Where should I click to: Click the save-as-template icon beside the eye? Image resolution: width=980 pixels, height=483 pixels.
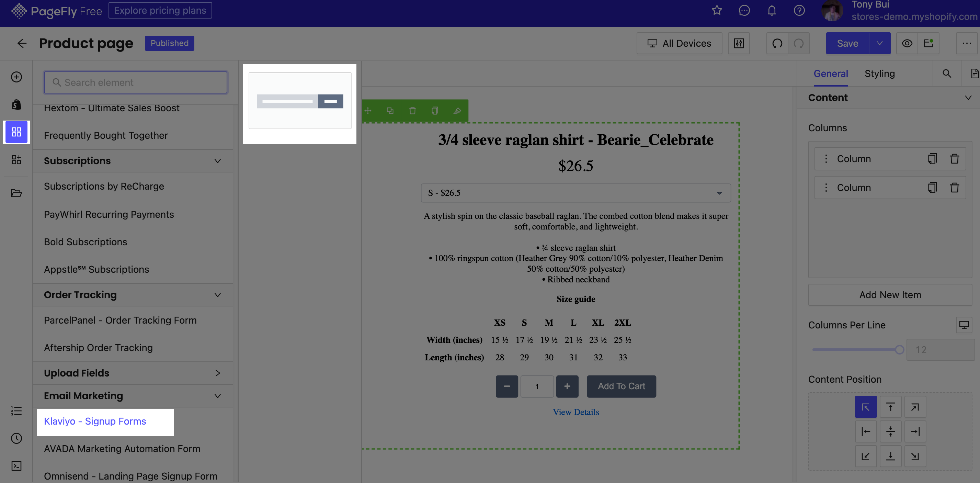(928, 43)
